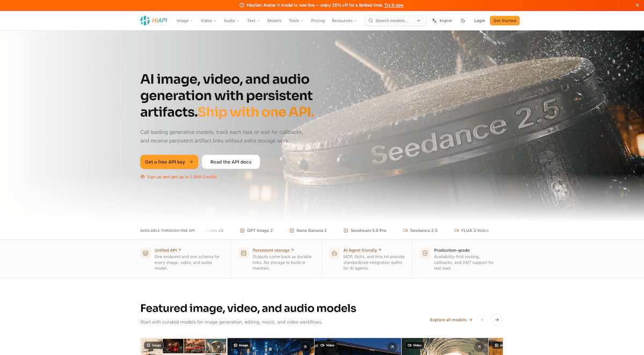Open the AI Agent friendly link
This screenshot has width=644, height=355.
[x=362, y=250]
